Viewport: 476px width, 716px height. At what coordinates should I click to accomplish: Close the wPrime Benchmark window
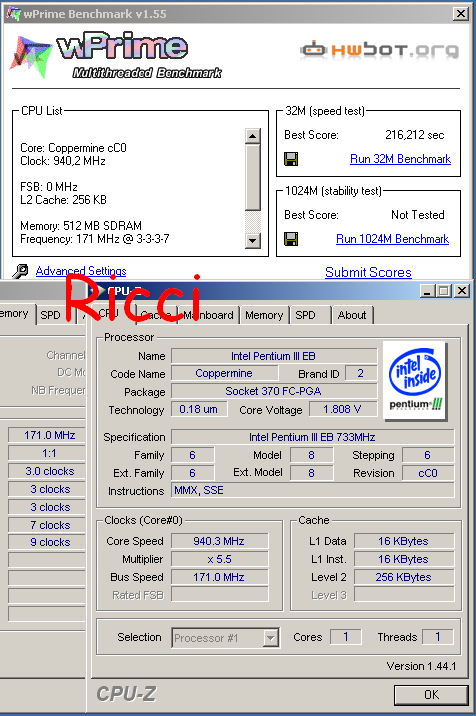coord(460,14)
